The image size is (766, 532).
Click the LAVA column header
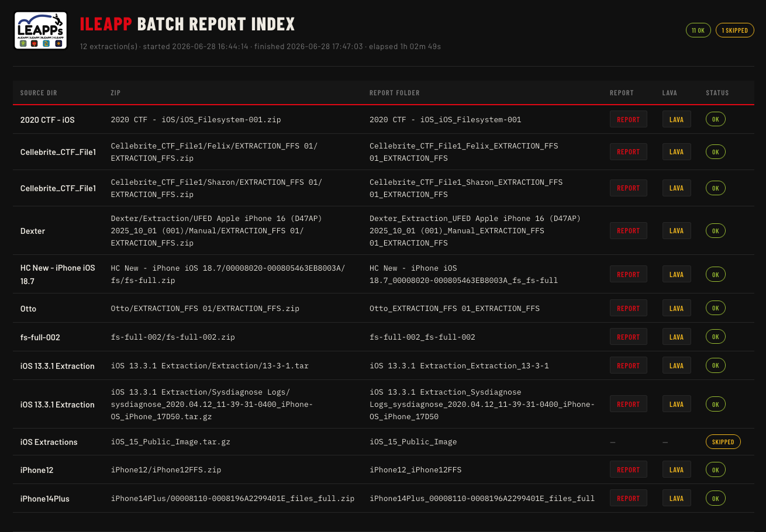click(670, 93)
